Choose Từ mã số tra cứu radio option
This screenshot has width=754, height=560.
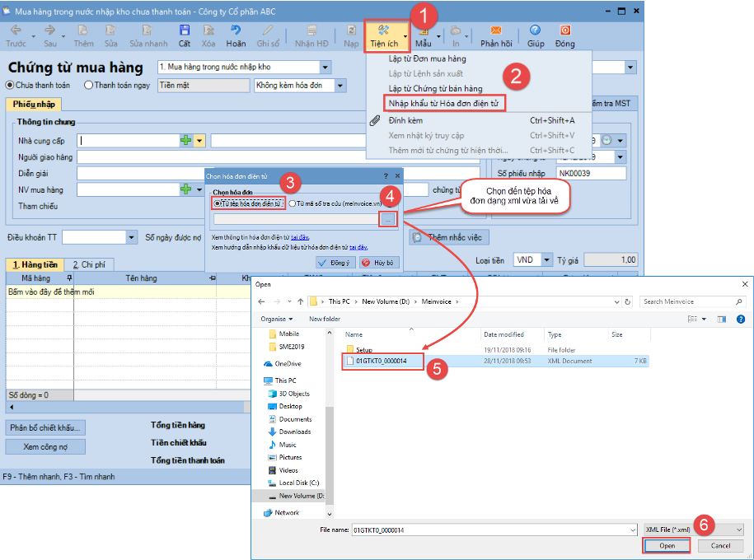click(293, 203)
